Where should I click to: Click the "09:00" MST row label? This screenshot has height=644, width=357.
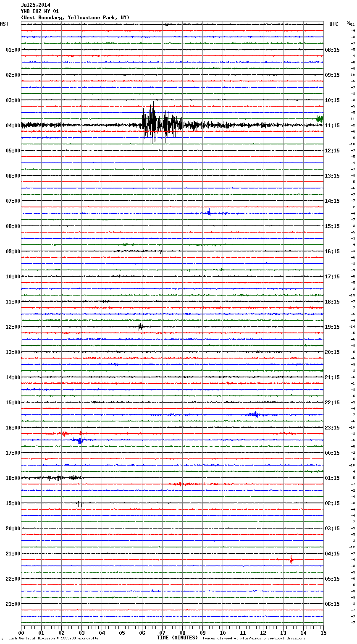click(13, 251)
